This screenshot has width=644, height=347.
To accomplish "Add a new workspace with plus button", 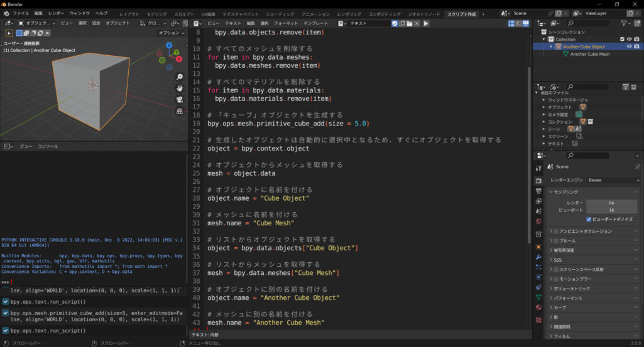I will click(483, 14).
